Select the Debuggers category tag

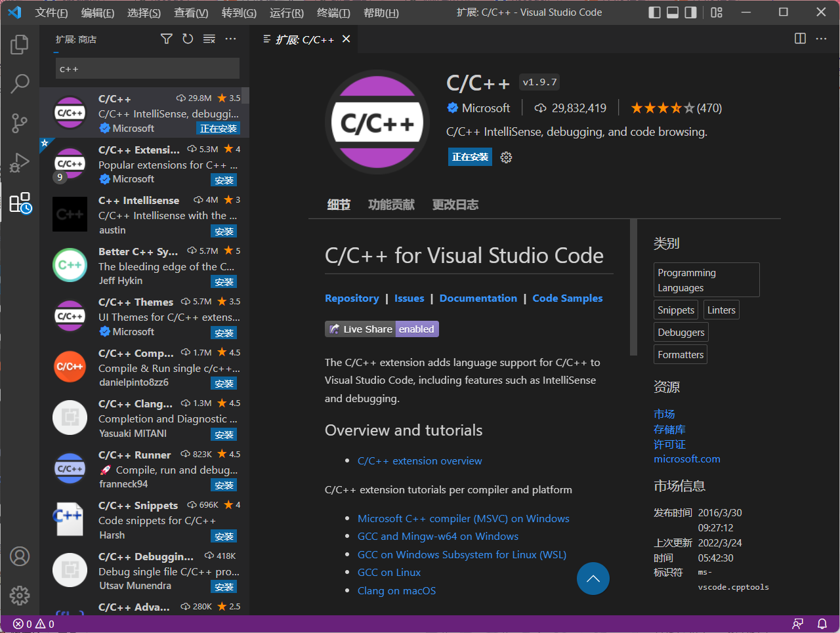point(681,333)
